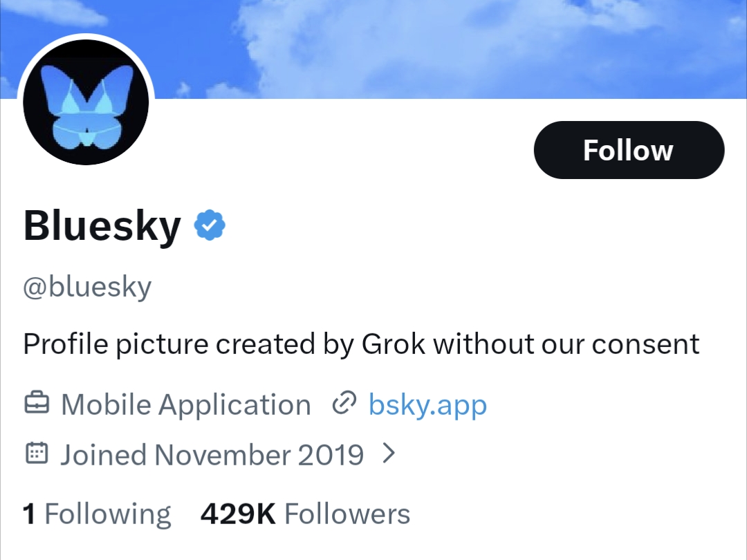
Task: View the 429K Followers list
Action: [x=305, y=514]
